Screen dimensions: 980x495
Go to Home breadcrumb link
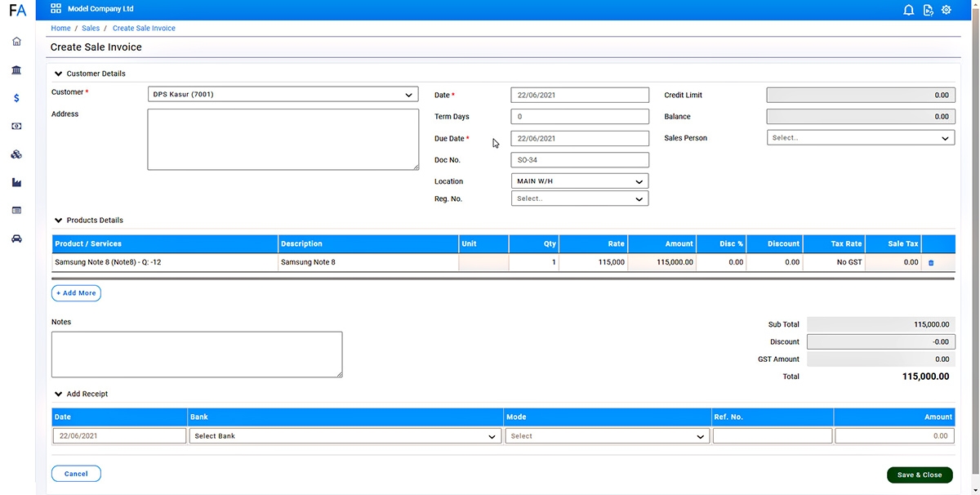[60, 29]
